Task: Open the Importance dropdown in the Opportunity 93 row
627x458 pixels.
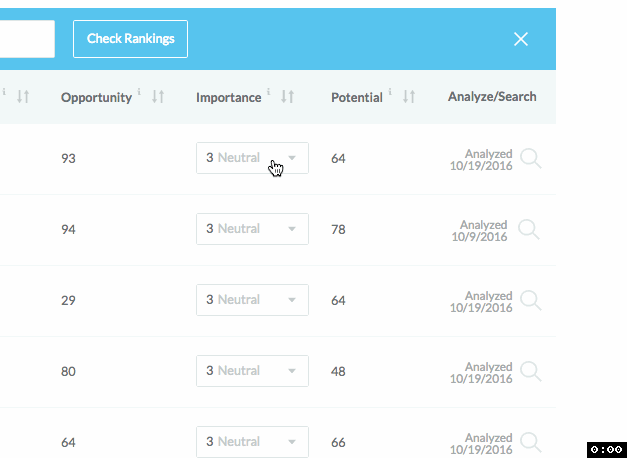Action: (252, 158)
